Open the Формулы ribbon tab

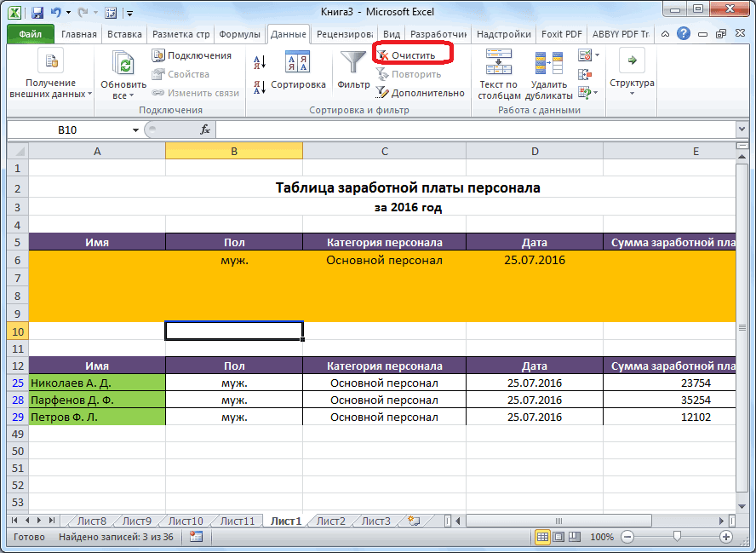(239, 34)
